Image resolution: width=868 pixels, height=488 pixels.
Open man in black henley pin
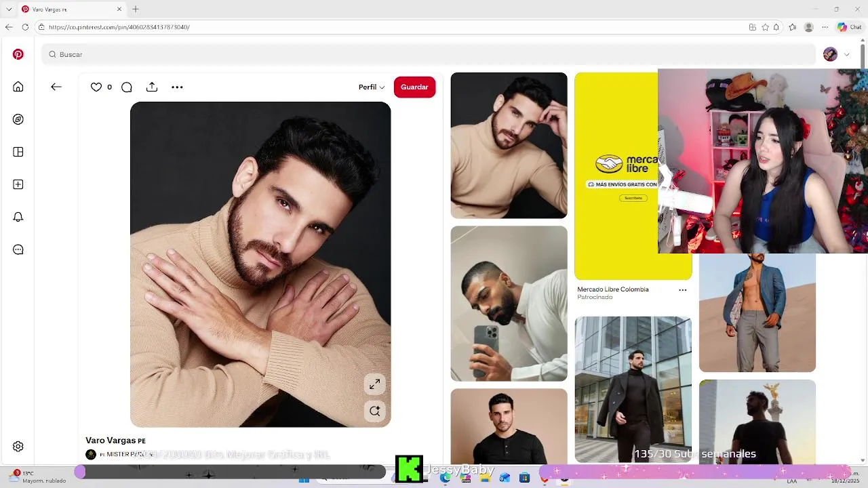[509, 426]
